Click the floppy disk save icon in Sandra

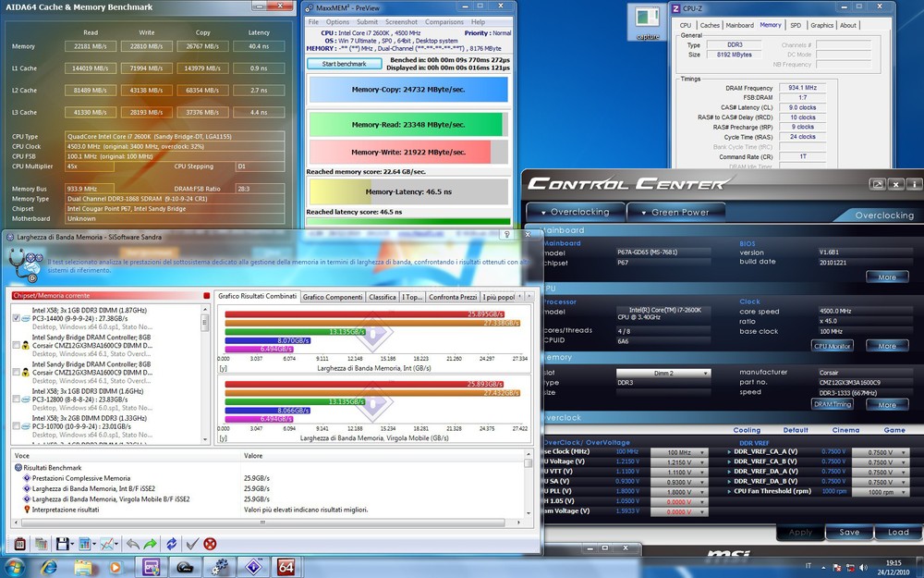tap(62, 544)
